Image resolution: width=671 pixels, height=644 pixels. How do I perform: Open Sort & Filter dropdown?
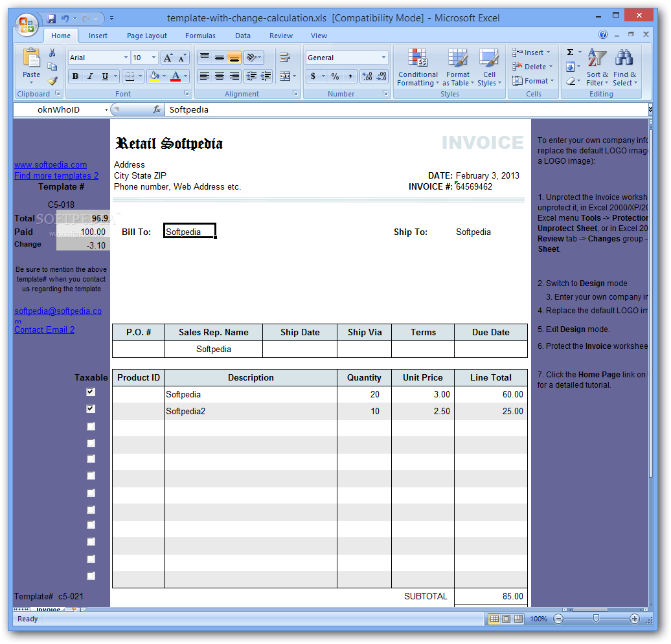tap(597, 67)
